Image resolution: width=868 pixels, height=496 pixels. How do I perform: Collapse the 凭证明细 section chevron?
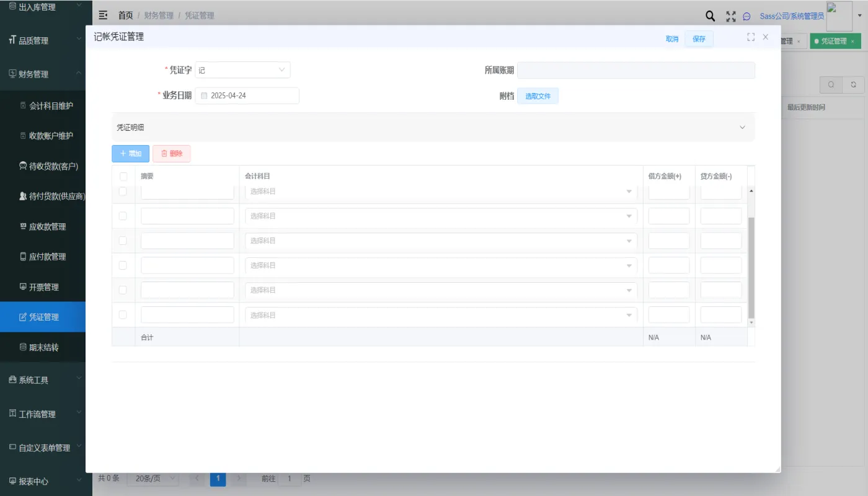[742, 127]
